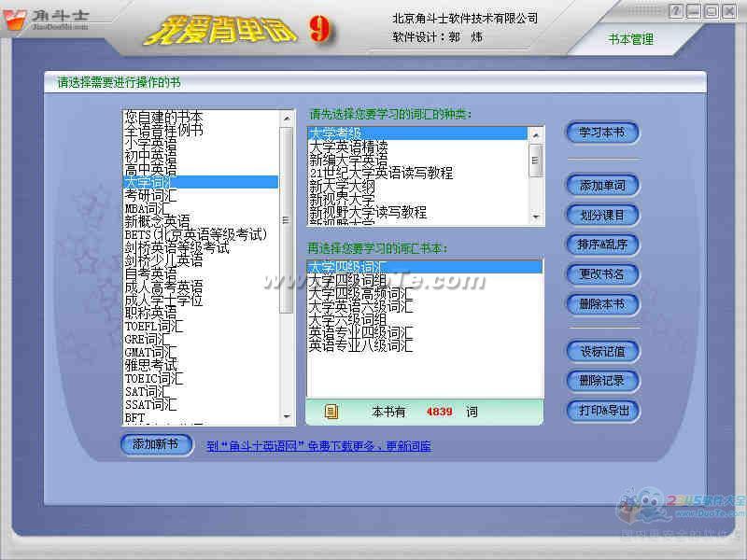Select 高中英语 category
The height and width of the screenshot is (560, 747).
(x=201, y=169)
